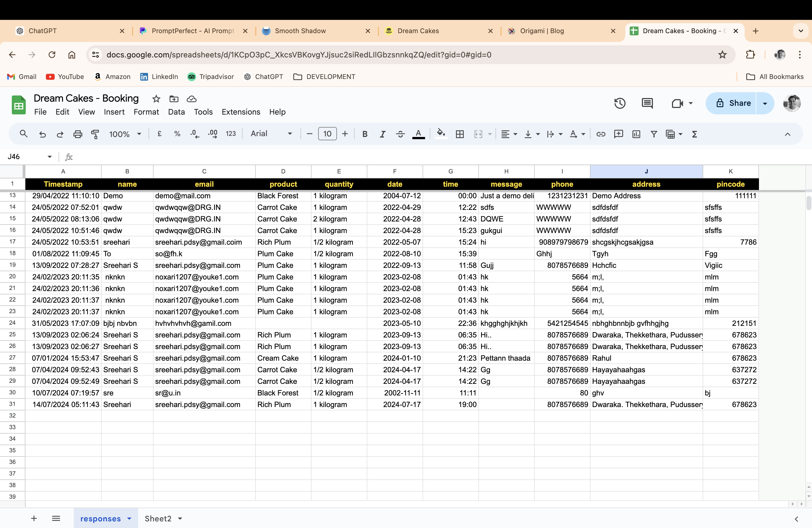Open the 100% zoom dropdown
Screen dimensions: 812x528
pyautogui.click(x=125, y=134)
